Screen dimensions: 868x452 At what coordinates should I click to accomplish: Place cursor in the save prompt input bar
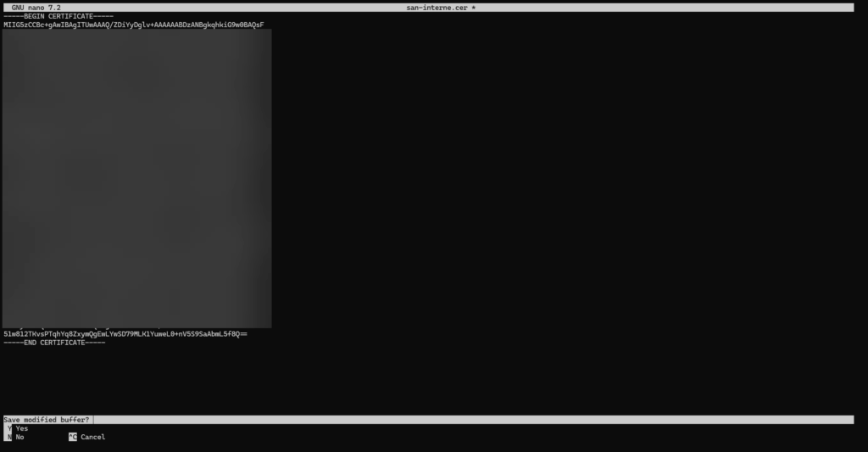click(x=424, y=420)
